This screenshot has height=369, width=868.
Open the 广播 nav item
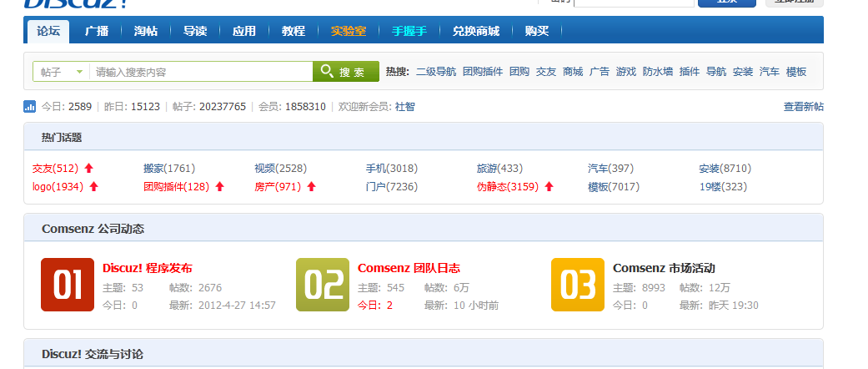(97, 31)
